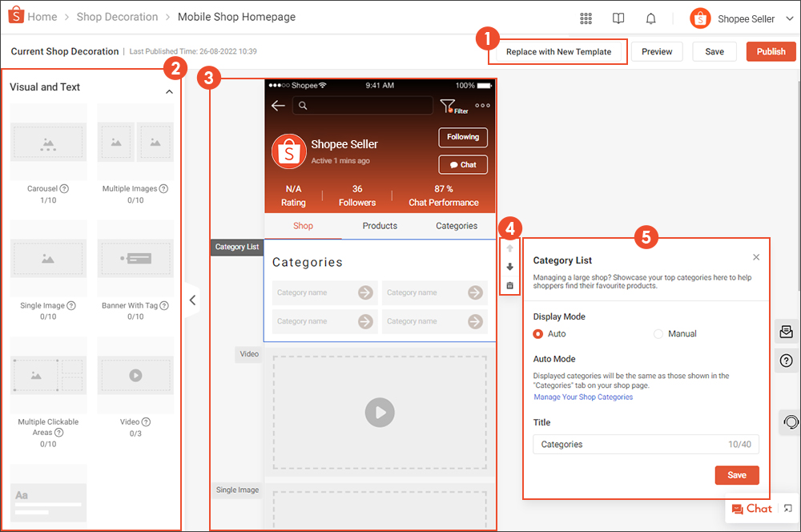This screenshot has width=801, height=532.
Task: Open the inbox envelope icon on right rail
Action: 787,332
